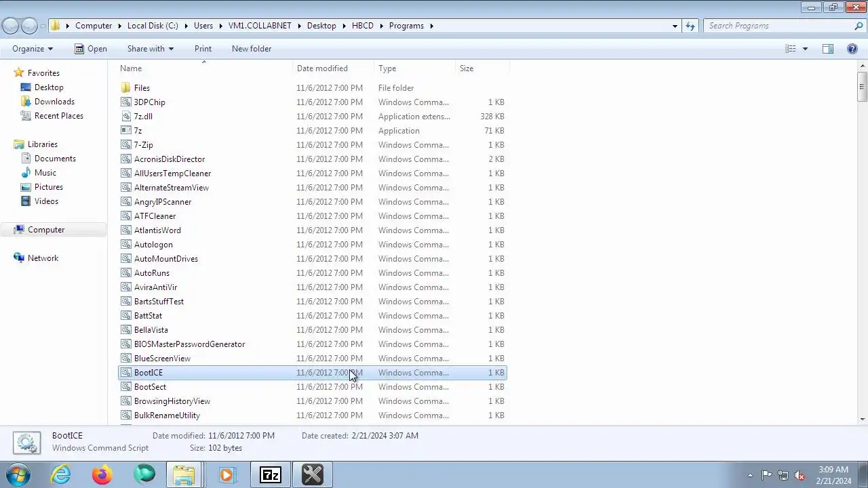Click the green taskbar application icon
Screen dimensions: 868x488
coord(144,474)
